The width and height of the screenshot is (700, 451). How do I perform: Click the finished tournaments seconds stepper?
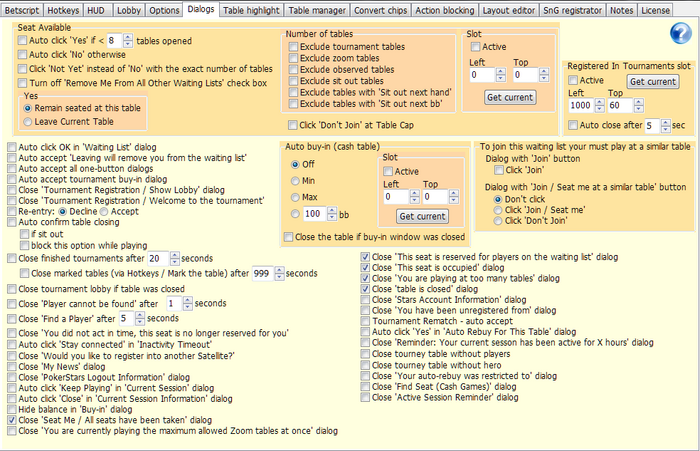pyautogui.click(x=161, y=258)
